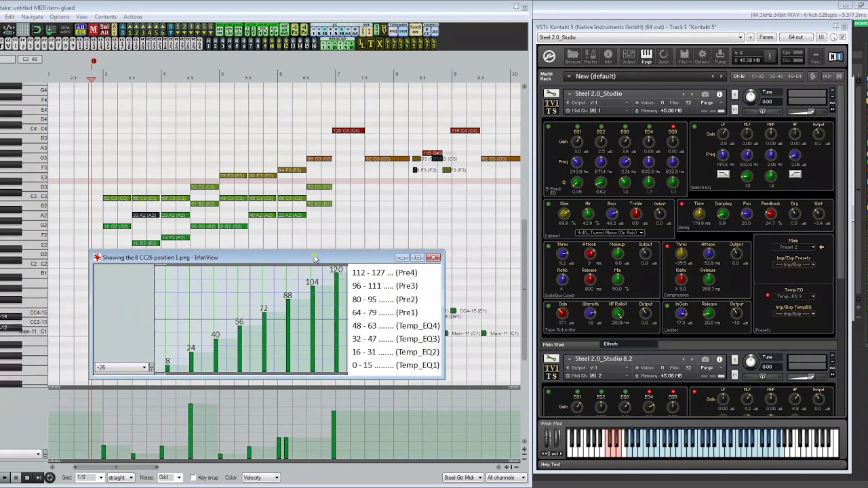Click the yellow L toolbar icon

point(362,44)
